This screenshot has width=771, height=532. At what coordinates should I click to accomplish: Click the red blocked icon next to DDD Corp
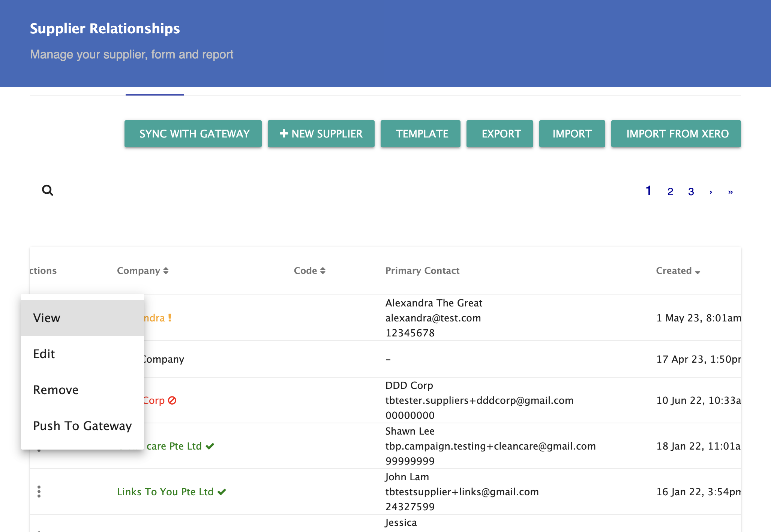(172, 400)
